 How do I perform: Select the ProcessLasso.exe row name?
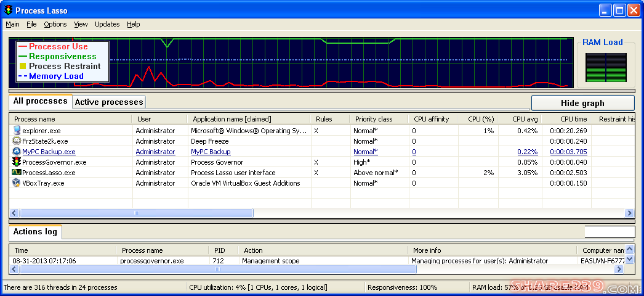click(49, 173)
